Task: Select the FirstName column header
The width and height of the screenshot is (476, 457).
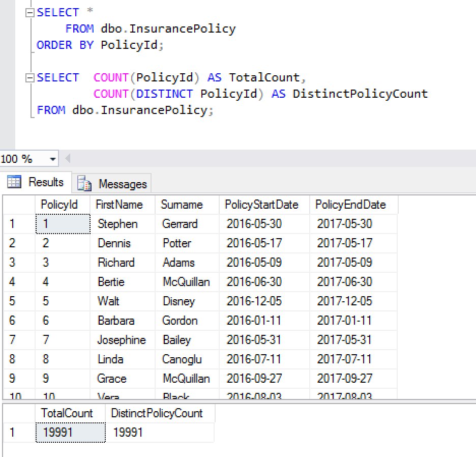Action: (x=123, y=205)
